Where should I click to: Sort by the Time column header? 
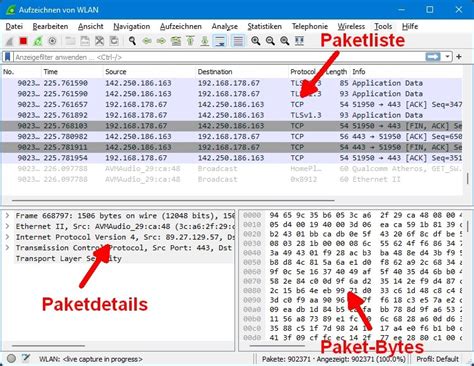tap(72, 72)
